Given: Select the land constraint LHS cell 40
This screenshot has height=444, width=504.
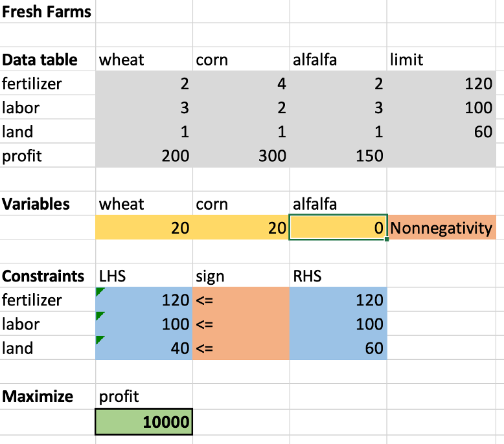Looking at the screenshot, I should 144,348.
